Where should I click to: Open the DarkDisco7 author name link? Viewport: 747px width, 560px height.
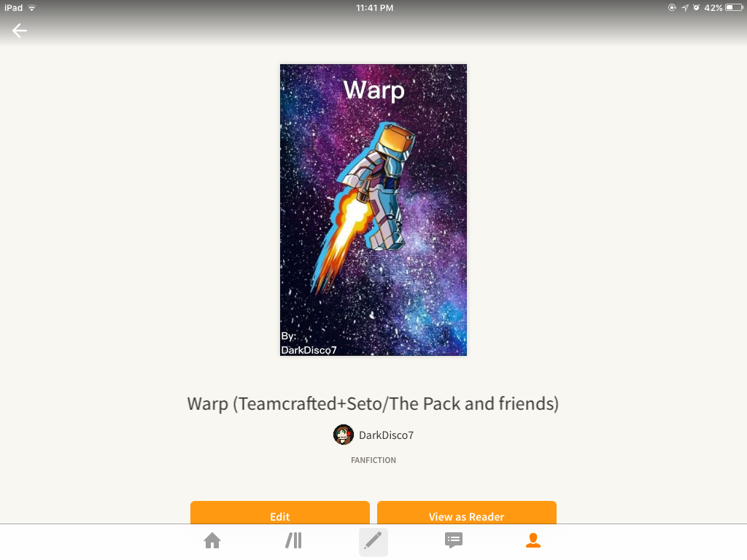point(387,435)
